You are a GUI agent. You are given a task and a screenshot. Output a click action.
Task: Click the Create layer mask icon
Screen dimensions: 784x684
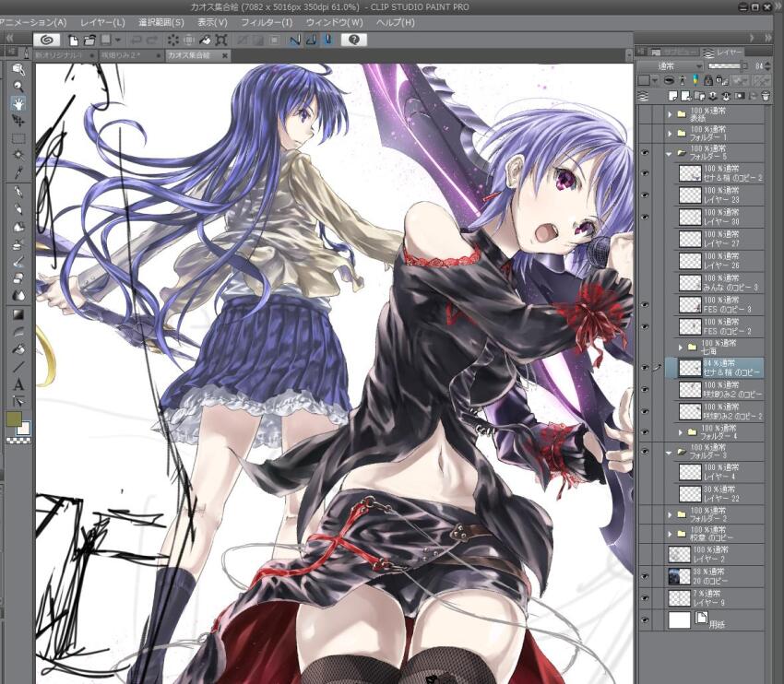[739, 96]
